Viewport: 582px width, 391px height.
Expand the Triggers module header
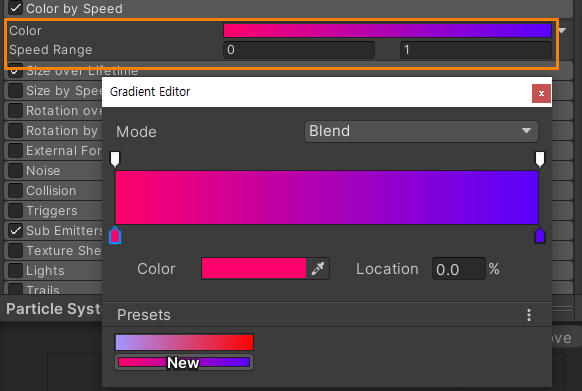click(x=52, y=211)
